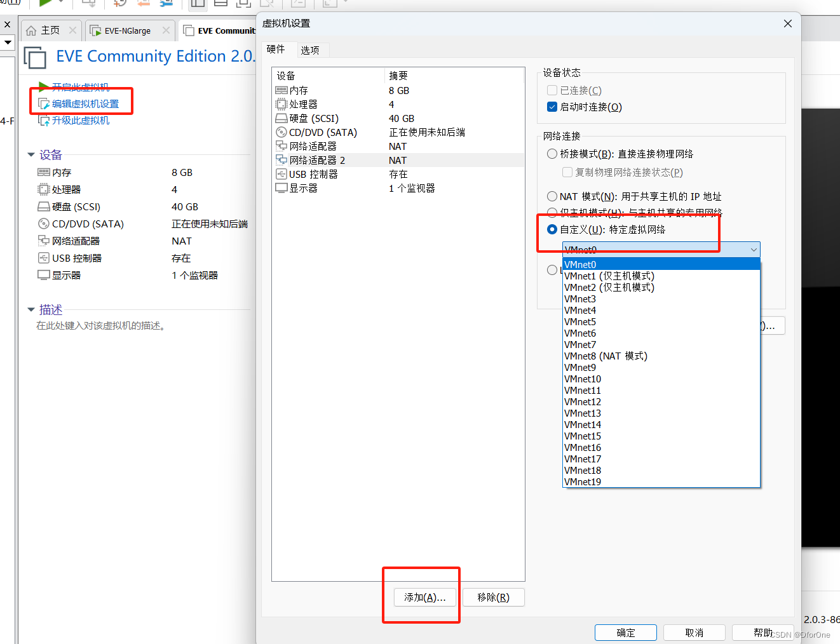Select the 硬盘 (SCSI) disk icon in dialog
The width and height of the screenshot is (840, 644).
[281, 118]
